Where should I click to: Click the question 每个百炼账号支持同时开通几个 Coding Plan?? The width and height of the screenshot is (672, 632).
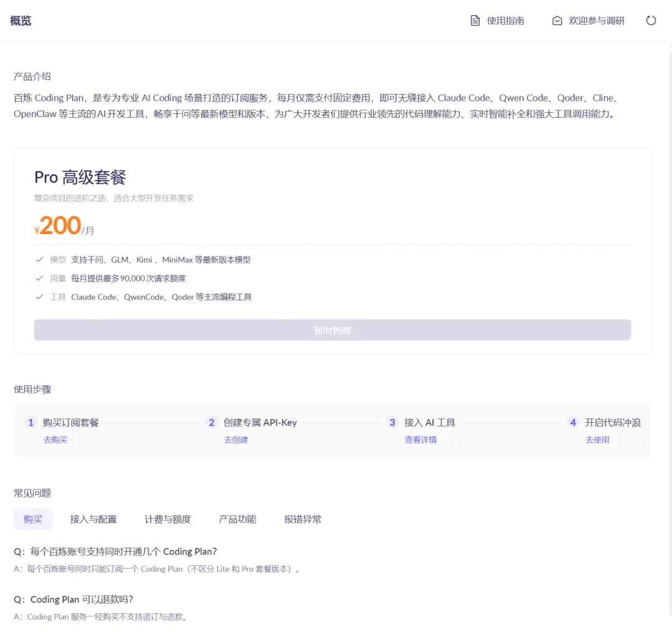115,551
